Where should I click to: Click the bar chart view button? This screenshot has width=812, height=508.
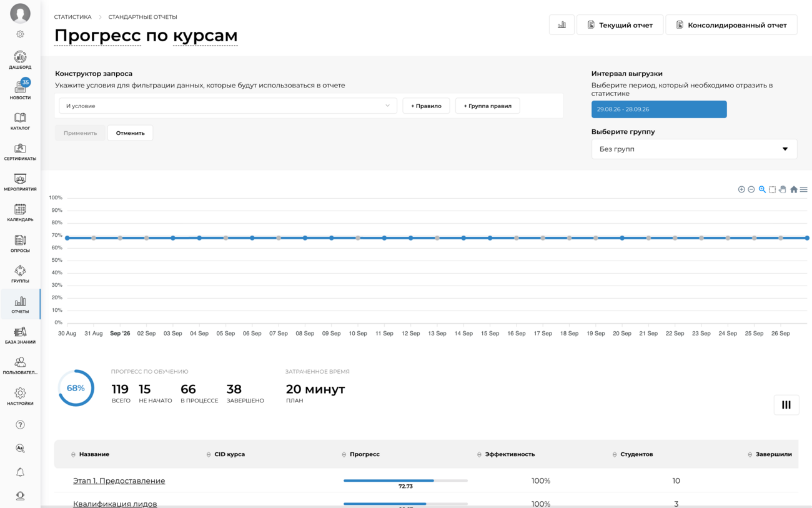coord(562,25)
